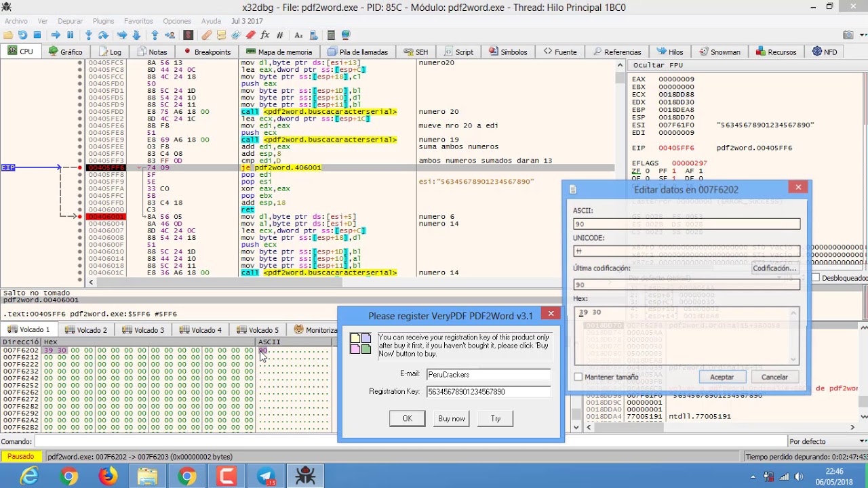Toggle the Mantener tamaño checkbox

coord(578,377)
